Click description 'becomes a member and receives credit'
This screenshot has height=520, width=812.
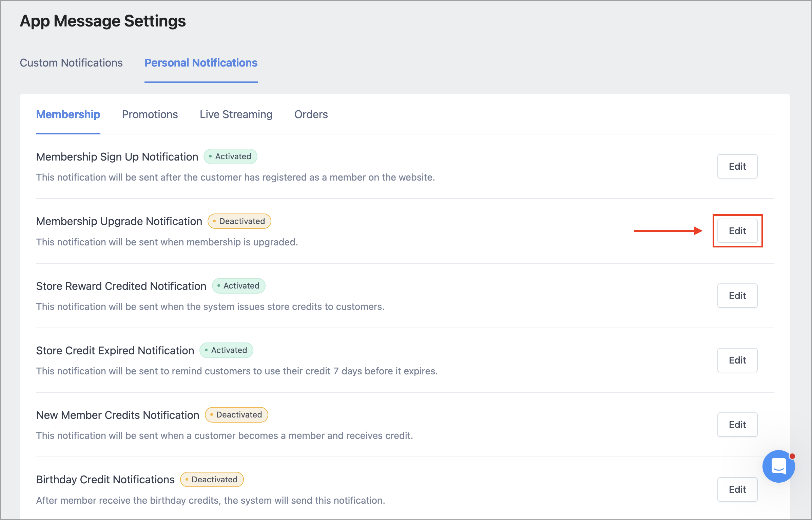[225, 435]
